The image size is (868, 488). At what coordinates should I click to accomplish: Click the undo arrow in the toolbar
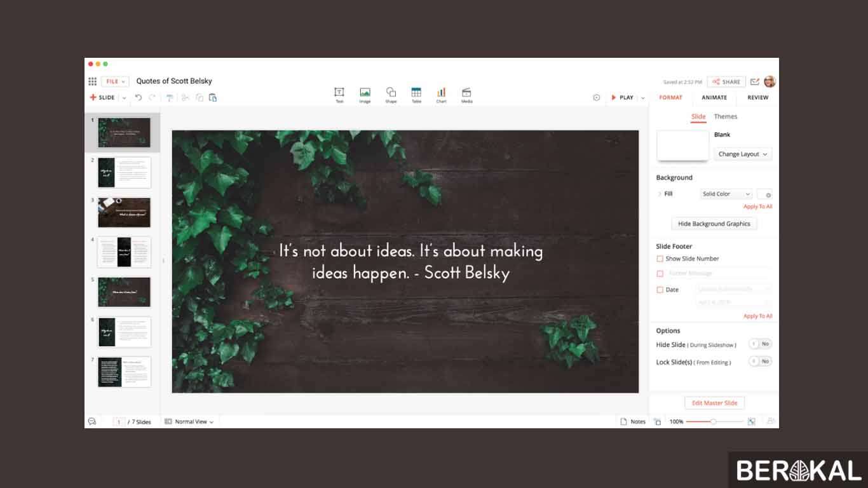139,97
